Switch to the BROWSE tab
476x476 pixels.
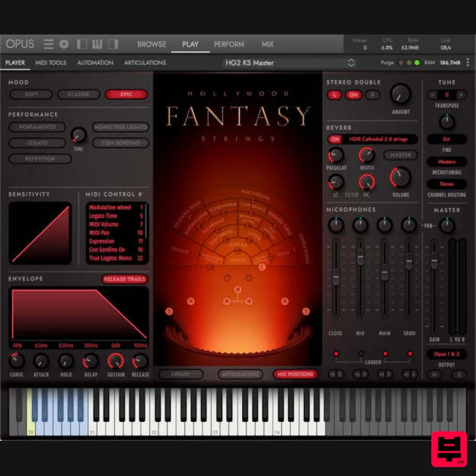[152, 44]
